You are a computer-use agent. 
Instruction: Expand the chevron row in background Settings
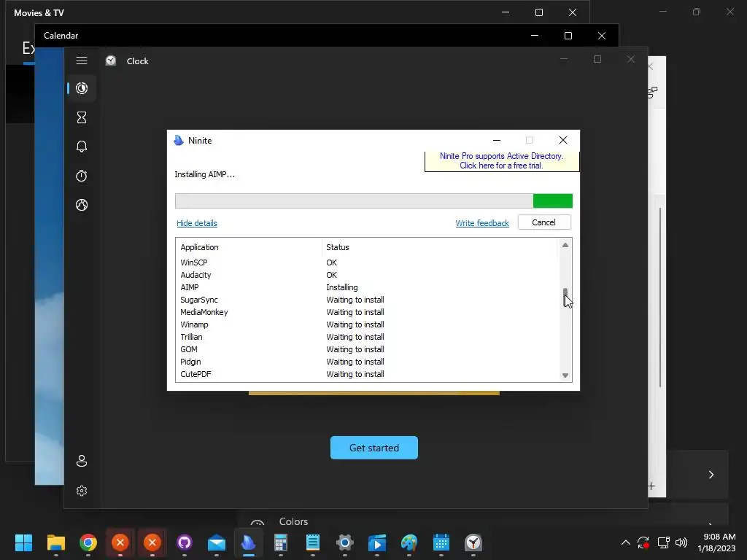[711, 474]
